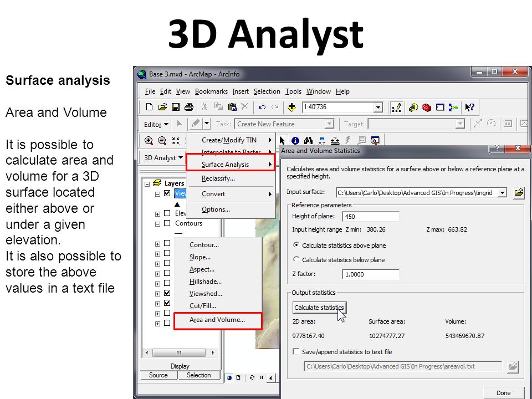Click the Delete X icon
This screenshot has height=399, width=532.
pyautogui.click(x=244, y=107)
